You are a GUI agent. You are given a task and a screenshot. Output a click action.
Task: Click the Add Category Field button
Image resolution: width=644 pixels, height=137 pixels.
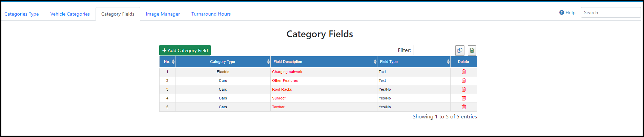tap(185, 50)
